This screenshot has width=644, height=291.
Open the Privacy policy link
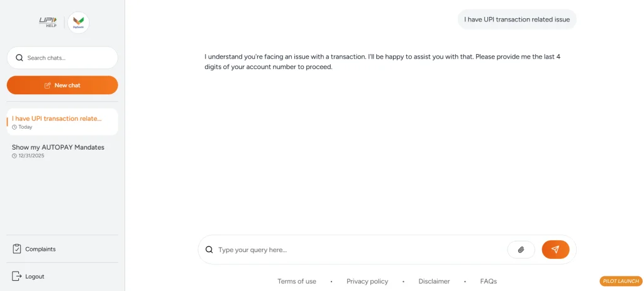pyautogui.click(x=367, y=282)
